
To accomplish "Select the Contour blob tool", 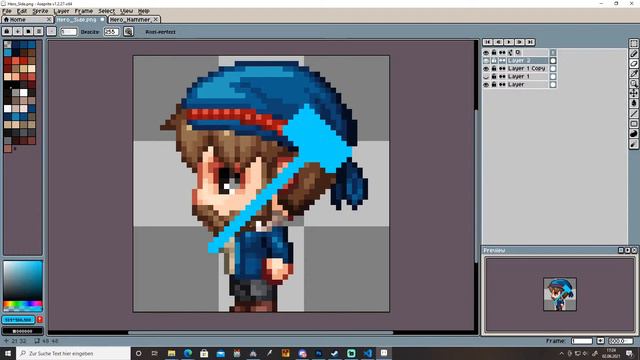I will (x=633, y=134).
